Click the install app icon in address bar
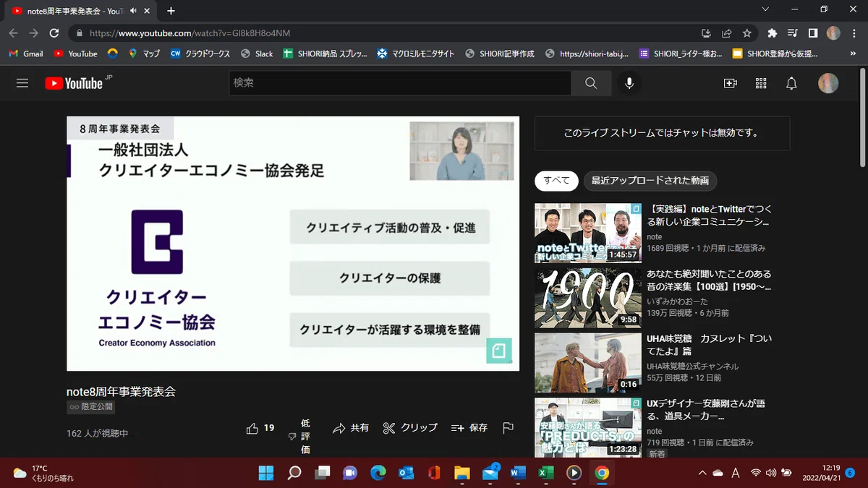 click(x=707, y=33)
